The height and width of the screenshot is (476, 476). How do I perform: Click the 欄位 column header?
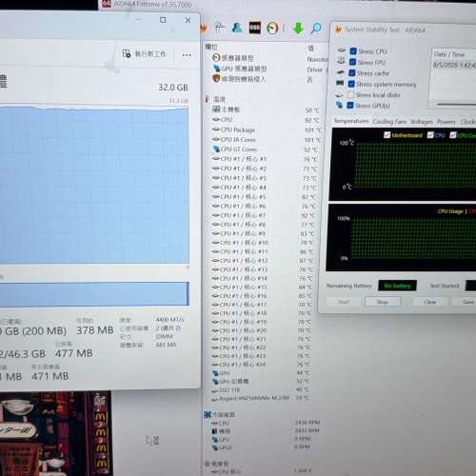pyautogui.click(x=211, y=47)
